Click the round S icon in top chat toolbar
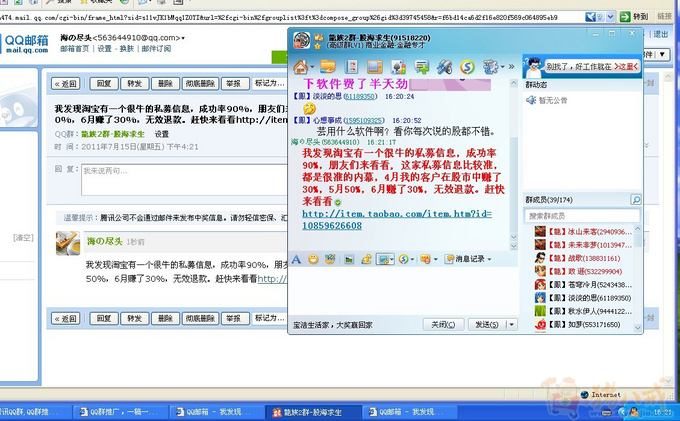This screenshot has height=421, width=680. pos(467,67)
